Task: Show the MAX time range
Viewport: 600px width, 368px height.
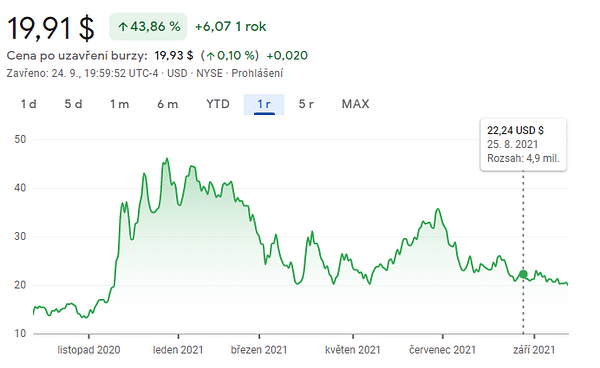Action: [355, 104]
